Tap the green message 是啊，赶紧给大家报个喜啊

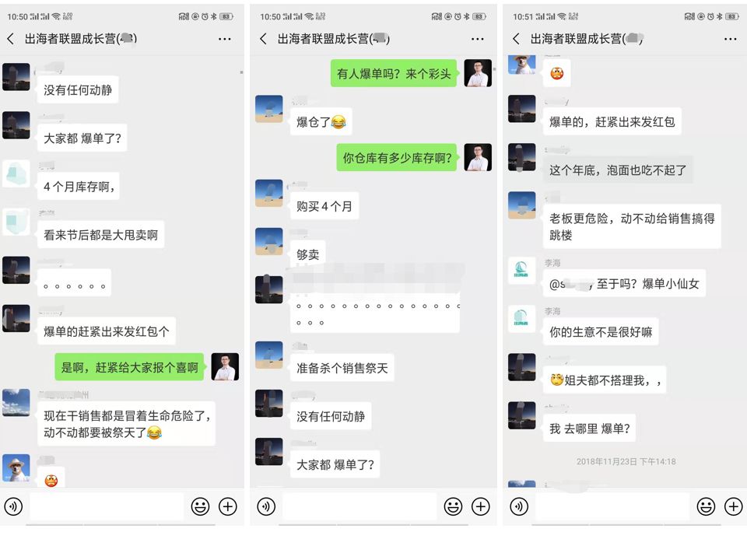tap(129, 367)
